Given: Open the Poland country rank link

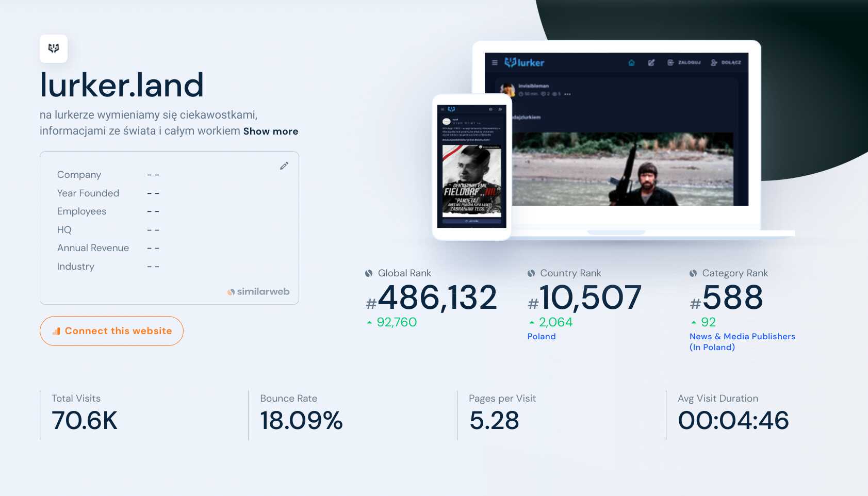Looking at the screenshot, I should point(542,336).
